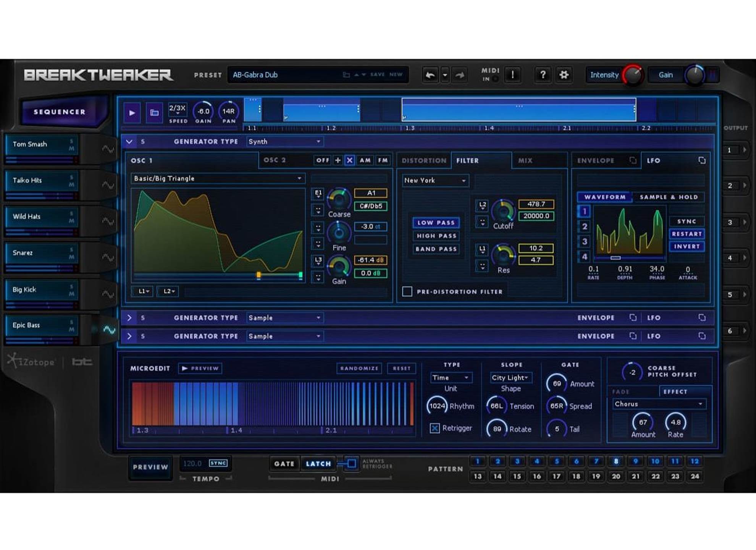Open the undo history dropdown arrow

coord(445,75)
